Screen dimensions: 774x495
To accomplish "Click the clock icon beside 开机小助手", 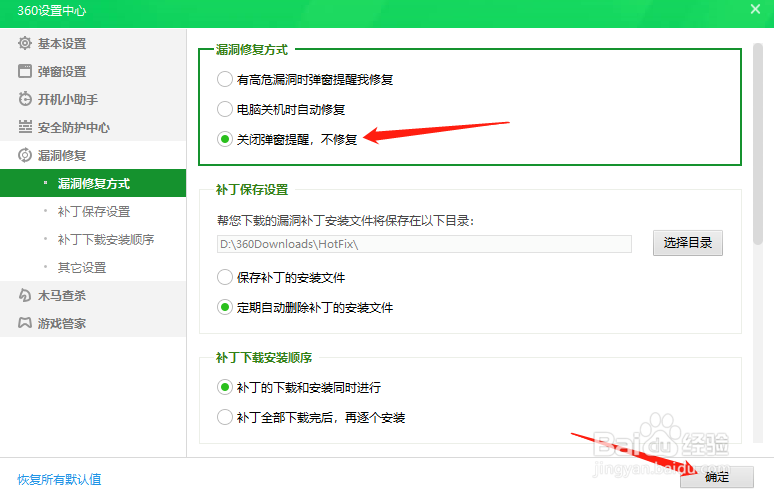I will (25, 99).
